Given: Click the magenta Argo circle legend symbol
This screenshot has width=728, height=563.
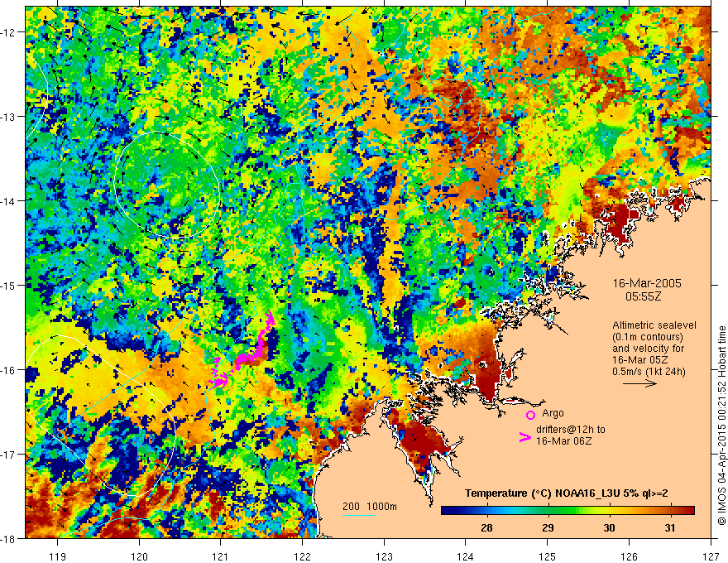Looking at the screenshot, I should 530,415.
